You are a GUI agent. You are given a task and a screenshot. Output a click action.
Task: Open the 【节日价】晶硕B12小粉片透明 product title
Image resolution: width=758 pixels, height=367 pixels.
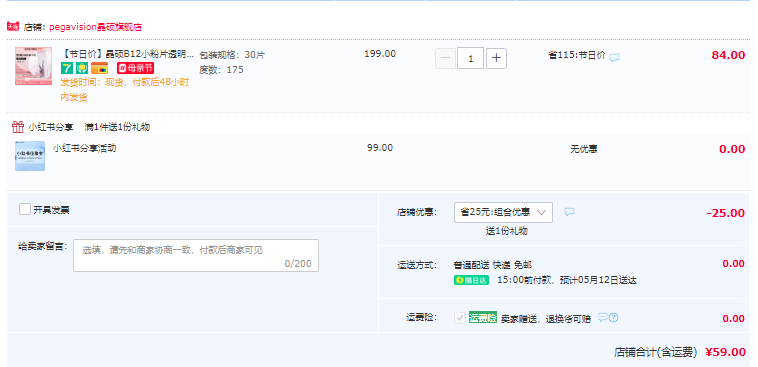(127, 54)
